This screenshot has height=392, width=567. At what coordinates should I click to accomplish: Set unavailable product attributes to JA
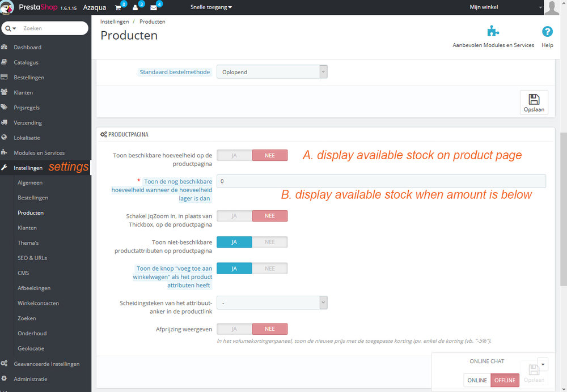pyautogui.click(x=234, y=242)
